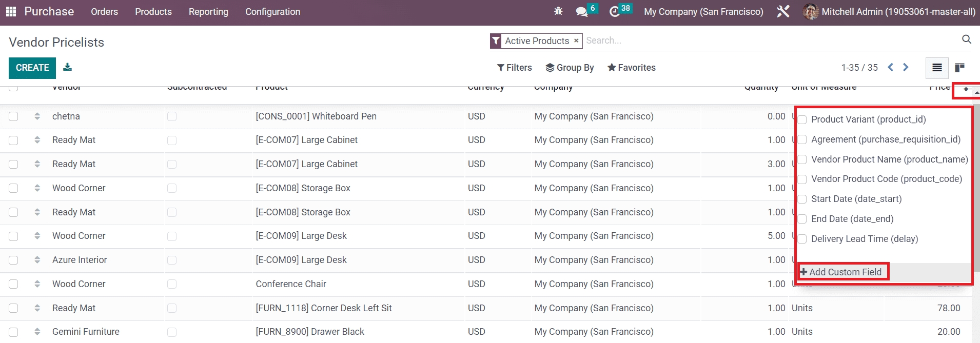Click the developer tools wrench icon

click(783, 11)
